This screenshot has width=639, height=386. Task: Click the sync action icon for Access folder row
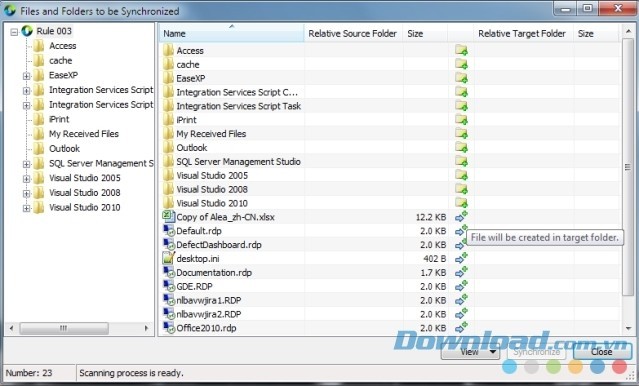[x=461, y=51]
